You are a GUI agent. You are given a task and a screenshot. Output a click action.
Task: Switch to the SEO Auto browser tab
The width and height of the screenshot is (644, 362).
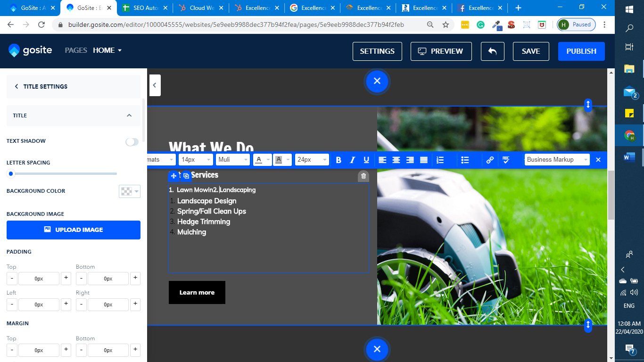click(x=145, y=8)
